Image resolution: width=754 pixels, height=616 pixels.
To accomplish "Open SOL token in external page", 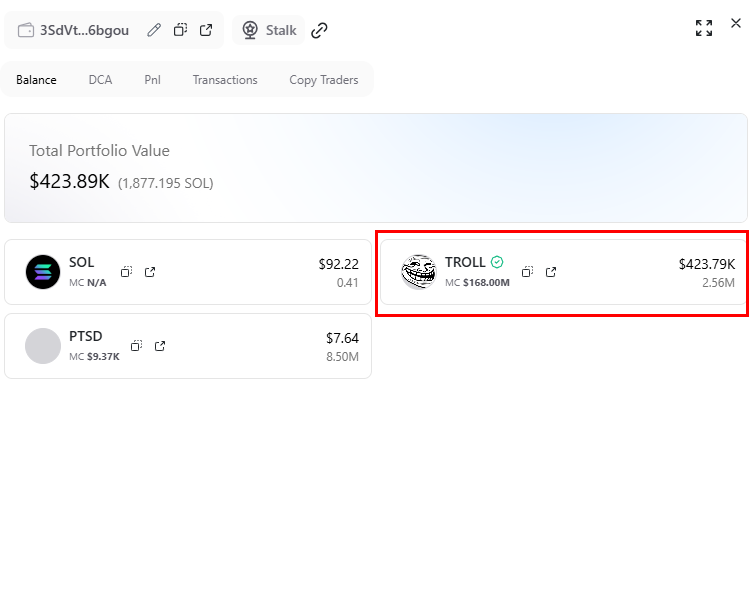I will 150,272.
